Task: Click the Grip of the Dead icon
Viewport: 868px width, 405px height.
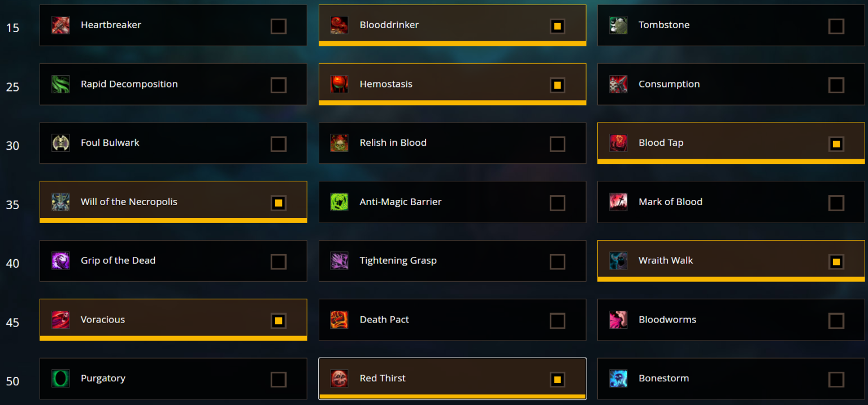Action: click(x=60, y=260)
